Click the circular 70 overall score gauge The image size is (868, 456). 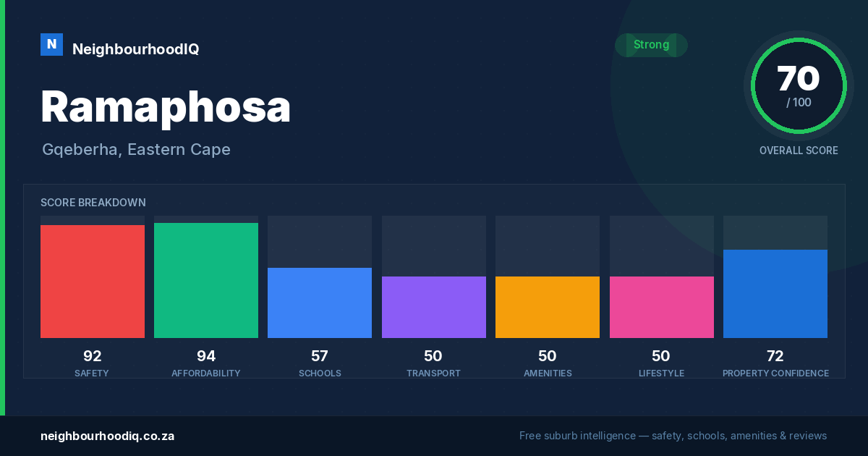[799, 86]
